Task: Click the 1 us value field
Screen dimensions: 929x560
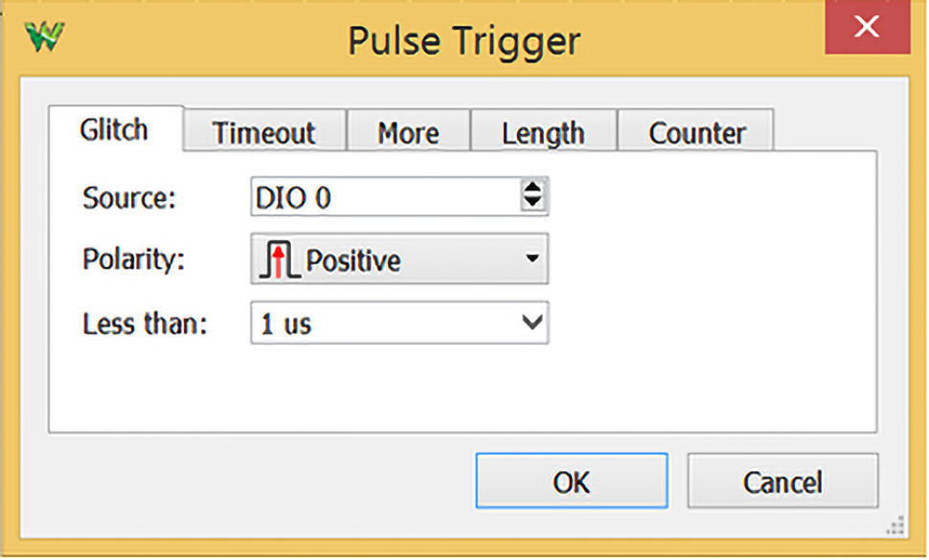Action: pyautogui.click(x=385, y=323)
